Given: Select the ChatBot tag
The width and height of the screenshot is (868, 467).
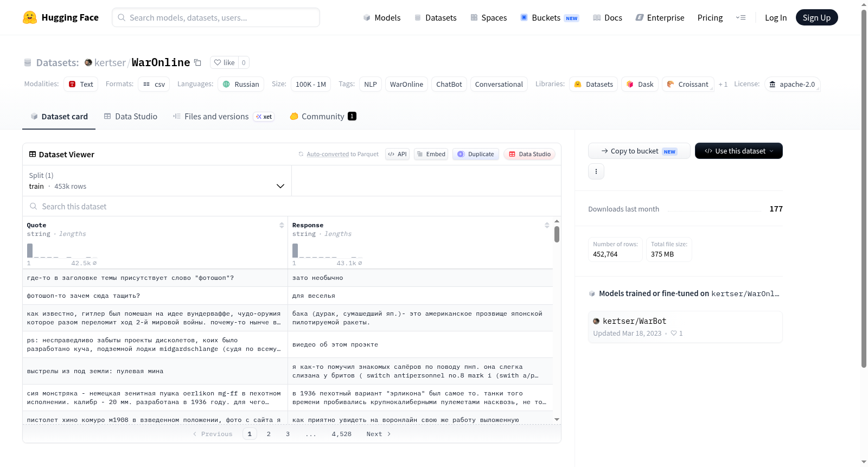Looking at the screenshot, I should (449, 84).
